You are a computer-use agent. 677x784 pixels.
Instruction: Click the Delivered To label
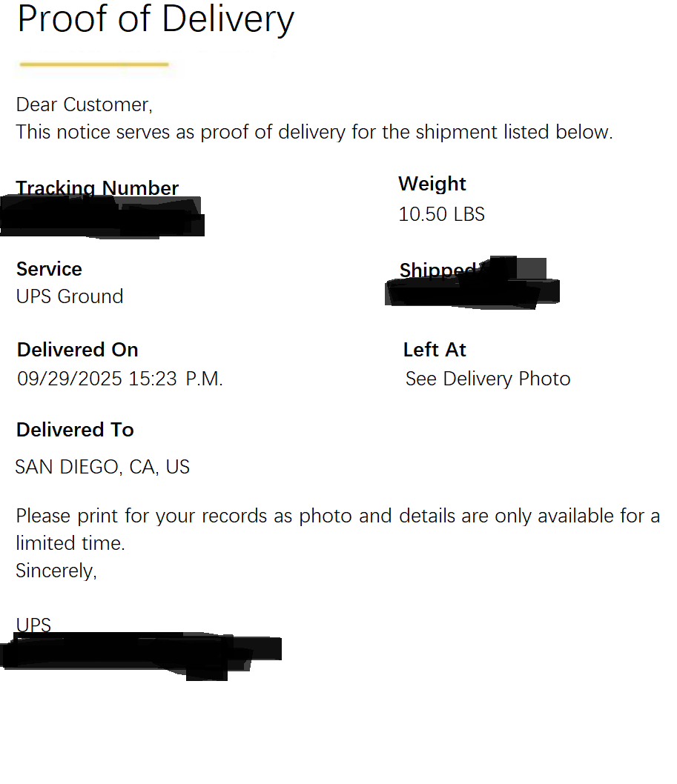[x=75, y=430]
